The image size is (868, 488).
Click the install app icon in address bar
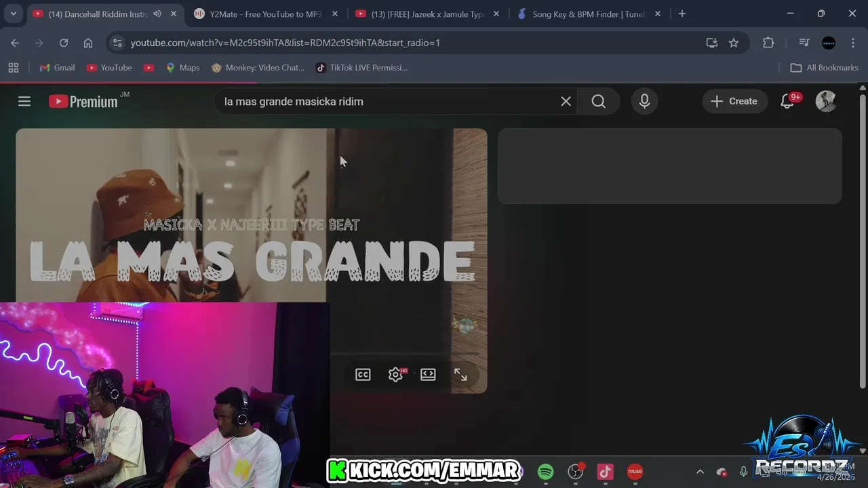point(711,43)
